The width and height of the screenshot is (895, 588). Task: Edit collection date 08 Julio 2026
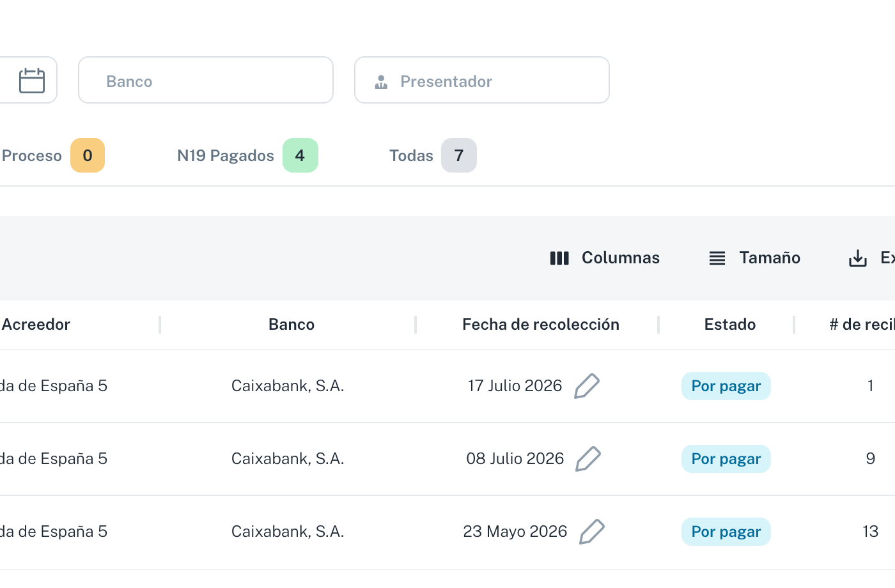588,459
